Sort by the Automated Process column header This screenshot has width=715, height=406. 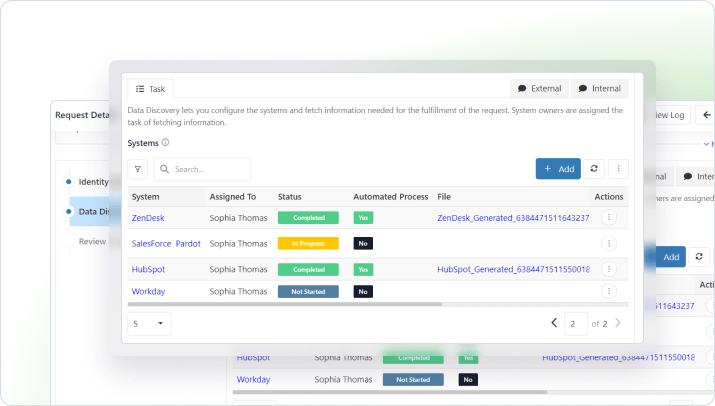pos(391,197)
